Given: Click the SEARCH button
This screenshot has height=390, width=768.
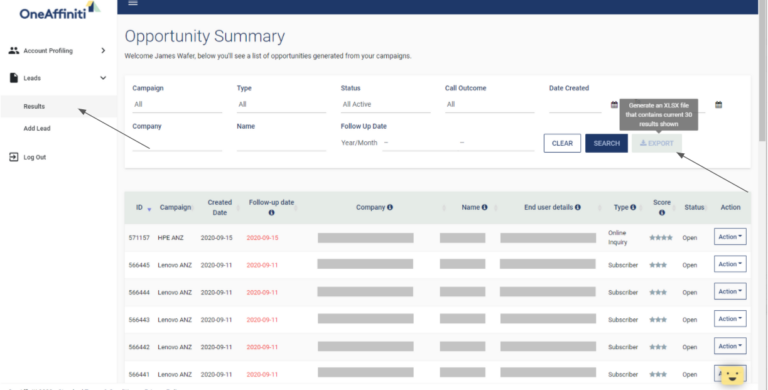Looking at the screenshot, I should coord(606,144).
